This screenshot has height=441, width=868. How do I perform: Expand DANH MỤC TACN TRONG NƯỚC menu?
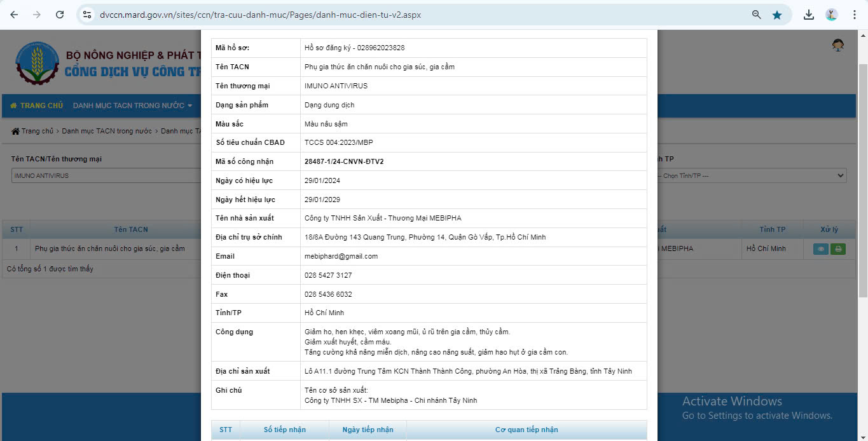(x=132, y=105)
